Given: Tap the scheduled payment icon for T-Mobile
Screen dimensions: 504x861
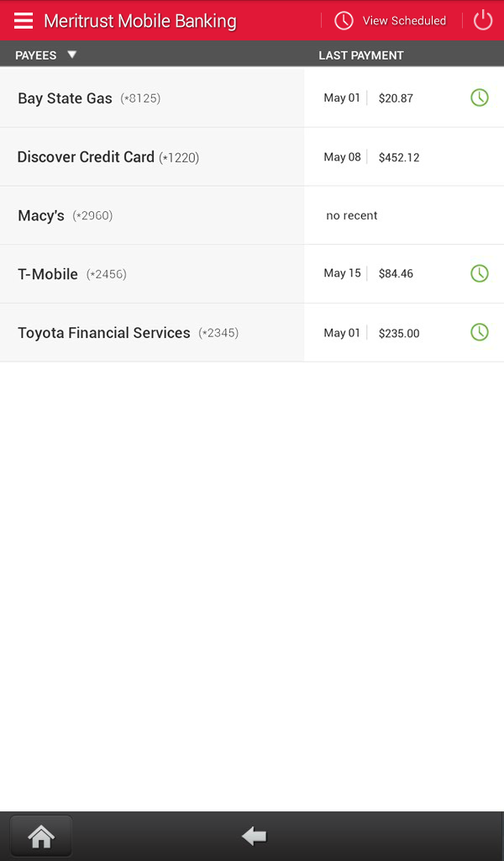Looking at the screenshot, I should [x=480, y=273].
